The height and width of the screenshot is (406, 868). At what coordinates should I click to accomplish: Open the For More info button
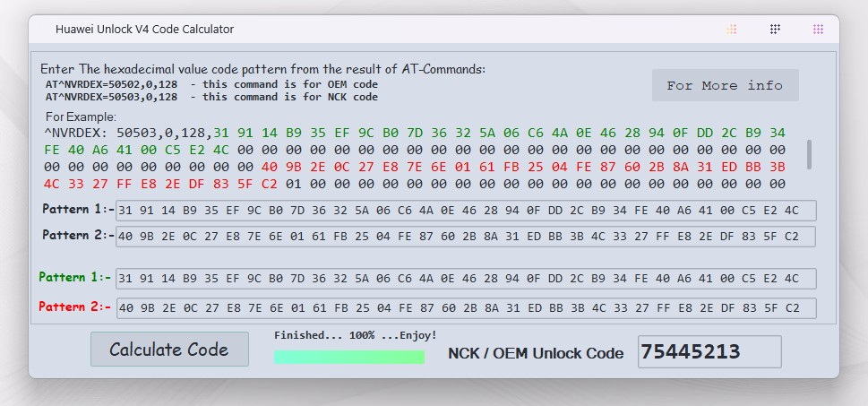click(726, 85)
